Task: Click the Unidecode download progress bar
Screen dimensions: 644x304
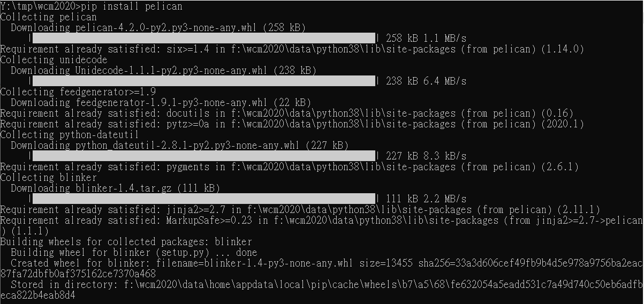Action: (x=204, y=81)
